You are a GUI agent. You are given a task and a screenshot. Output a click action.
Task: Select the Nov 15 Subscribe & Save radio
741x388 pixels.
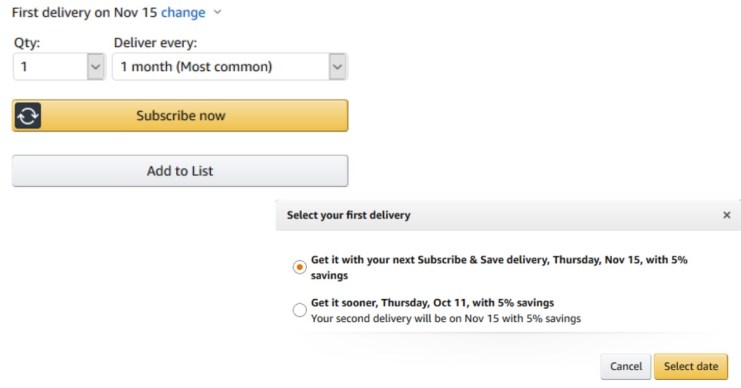299,267
